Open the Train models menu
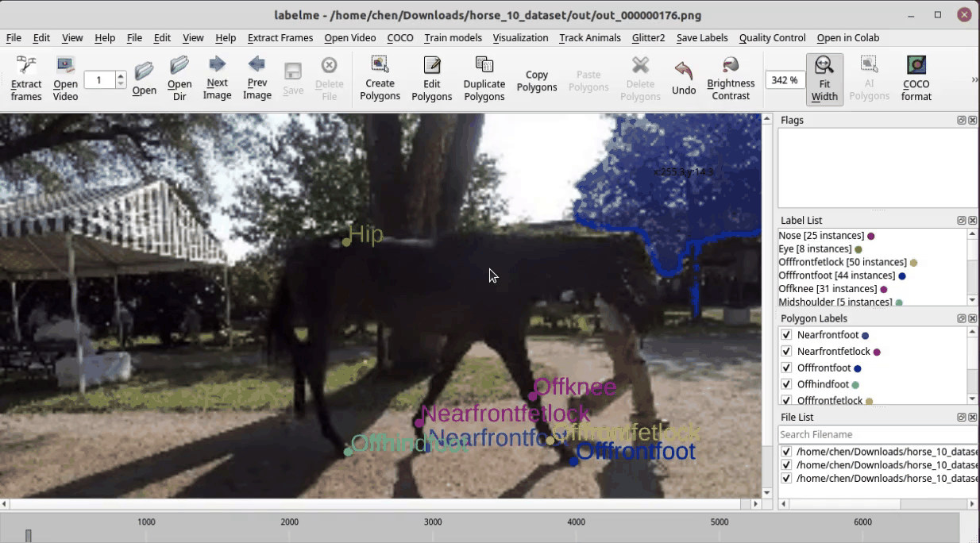Viewport: 980px width, 543px height. click(453, 37)
